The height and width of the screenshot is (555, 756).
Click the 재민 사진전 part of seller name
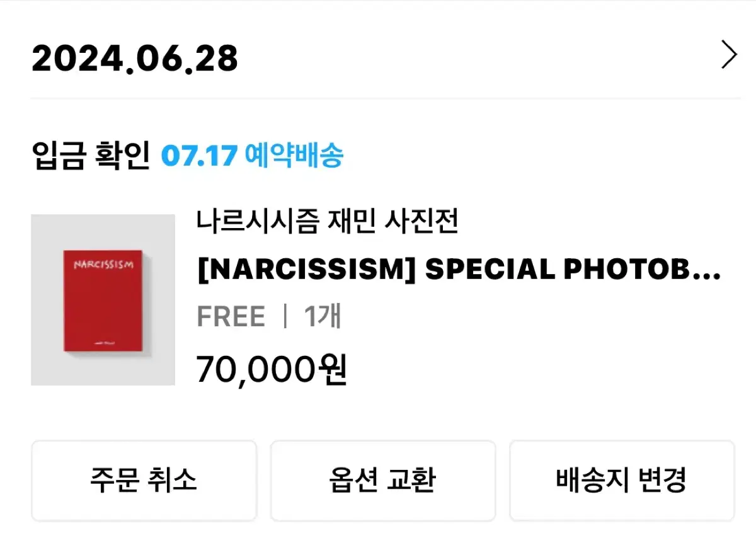(x=393, y=222)
